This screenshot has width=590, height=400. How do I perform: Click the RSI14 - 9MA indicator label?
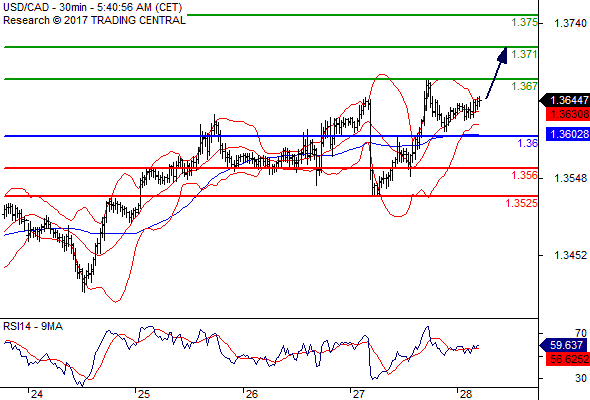click(33, 326)
